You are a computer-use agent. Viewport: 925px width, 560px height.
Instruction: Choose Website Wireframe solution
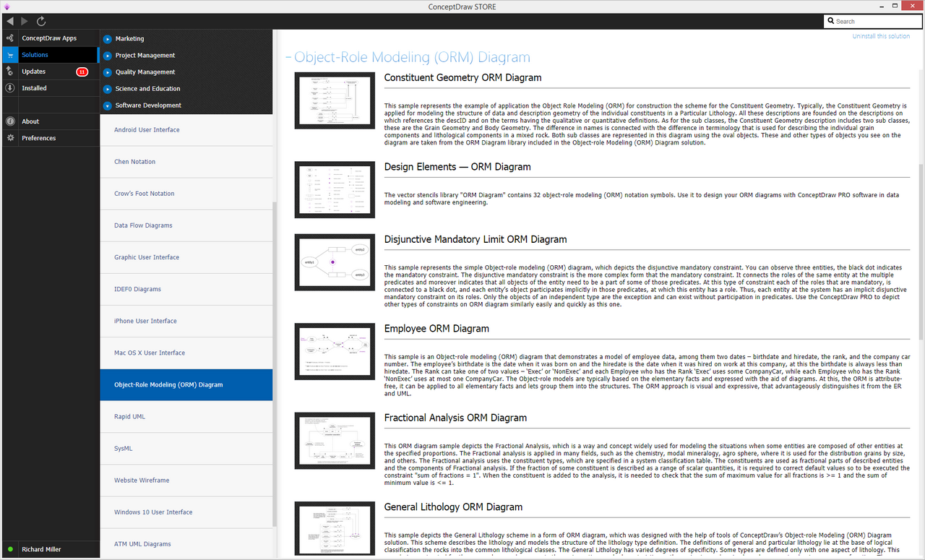point(186,481)
